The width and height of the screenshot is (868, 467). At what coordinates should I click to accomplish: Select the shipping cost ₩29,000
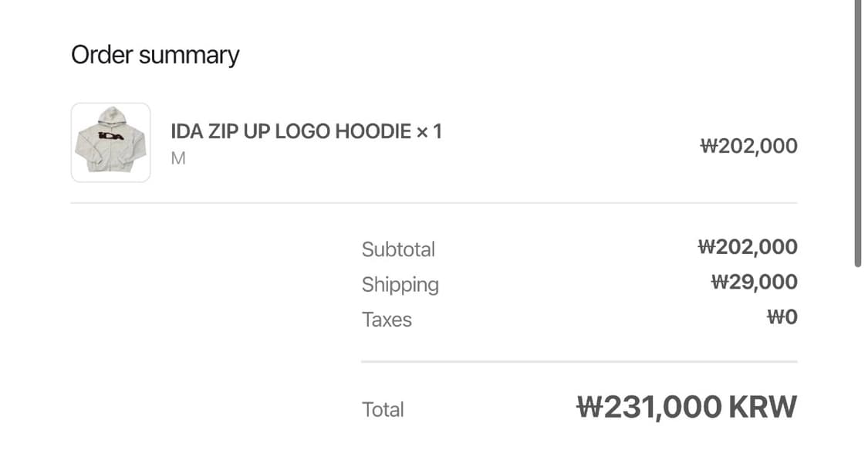coord(754,282)
